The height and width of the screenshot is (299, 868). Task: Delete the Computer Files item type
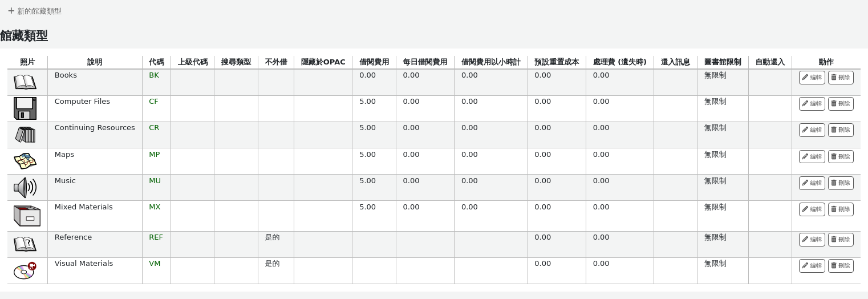[841, 104]
